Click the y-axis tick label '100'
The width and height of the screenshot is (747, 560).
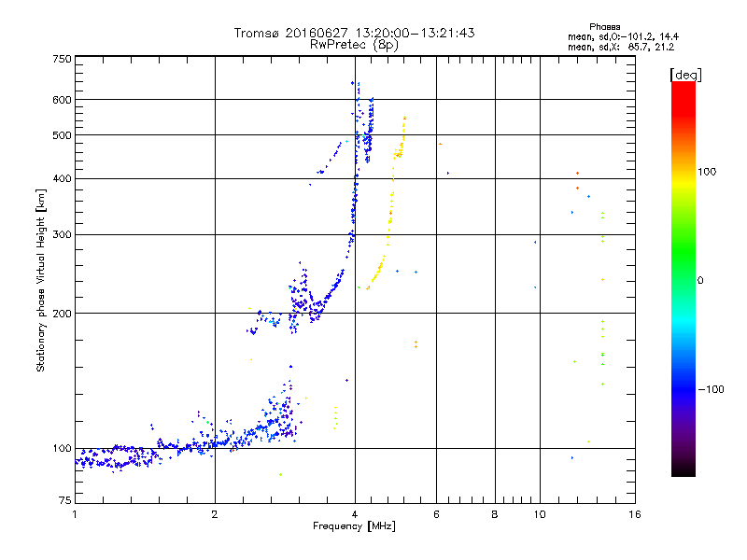(62, 448)
